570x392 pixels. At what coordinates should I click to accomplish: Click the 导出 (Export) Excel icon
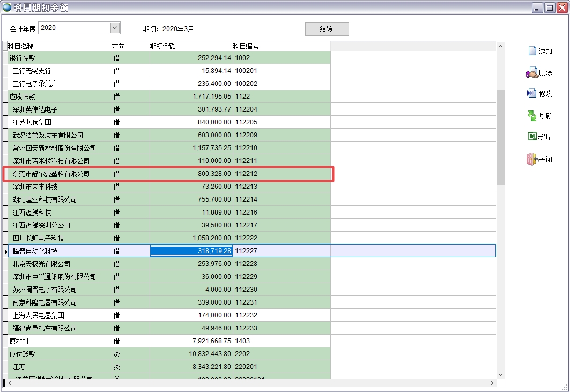(532, 137)
